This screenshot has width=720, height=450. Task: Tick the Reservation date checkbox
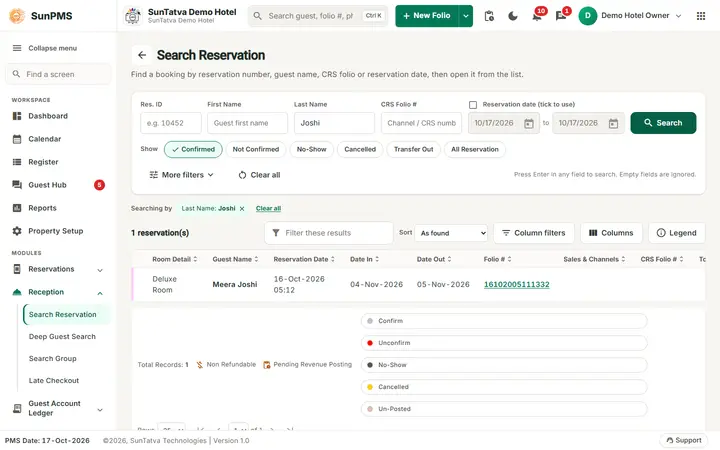[x=473, y=105]
